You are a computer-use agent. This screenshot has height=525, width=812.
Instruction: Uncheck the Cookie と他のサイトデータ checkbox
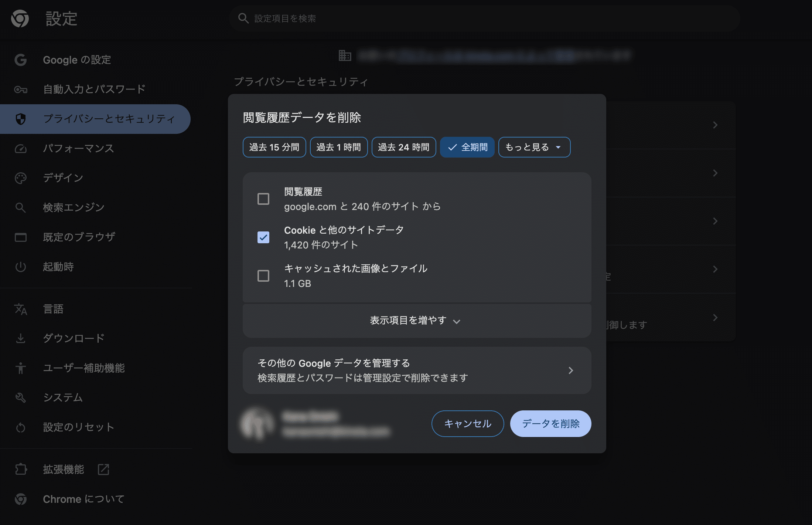(263, 237)
